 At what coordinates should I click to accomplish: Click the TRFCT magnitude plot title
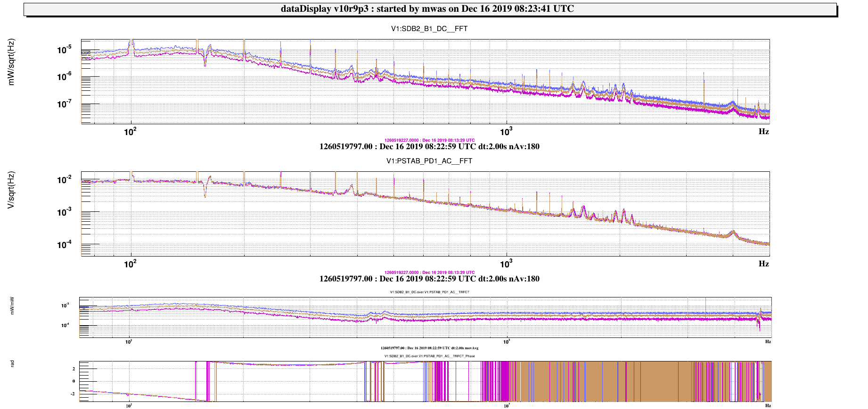[x=429, y=292]
